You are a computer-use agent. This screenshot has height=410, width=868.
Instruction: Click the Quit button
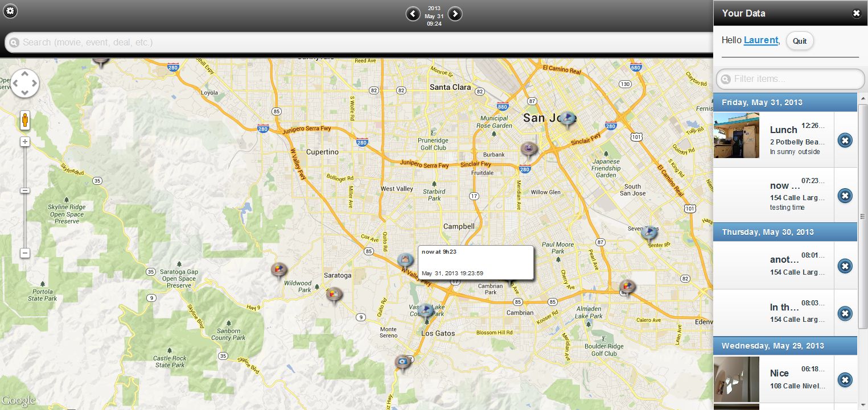[800, 41]
